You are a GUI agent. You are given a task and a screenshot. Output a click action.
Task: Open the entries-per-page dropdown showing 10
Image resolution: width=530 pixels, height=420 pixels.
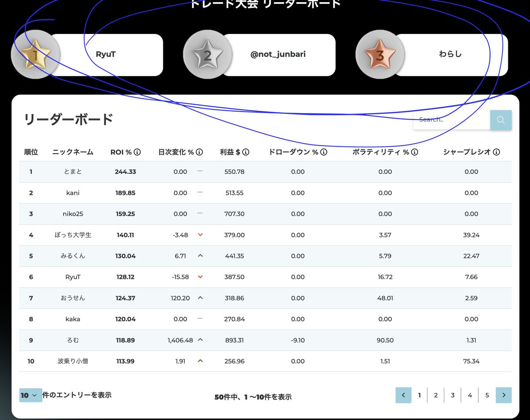pos(30,395)
